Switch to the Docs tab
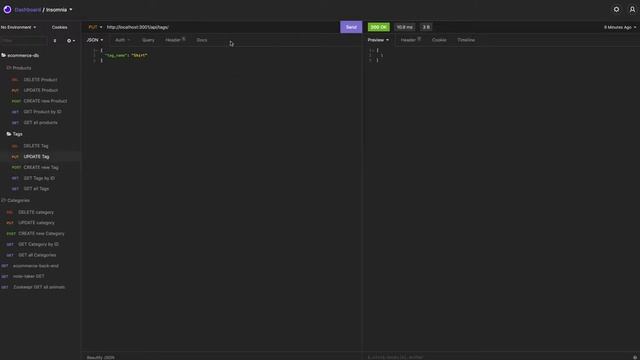This screenshot has width=640, height=360. 202,40
